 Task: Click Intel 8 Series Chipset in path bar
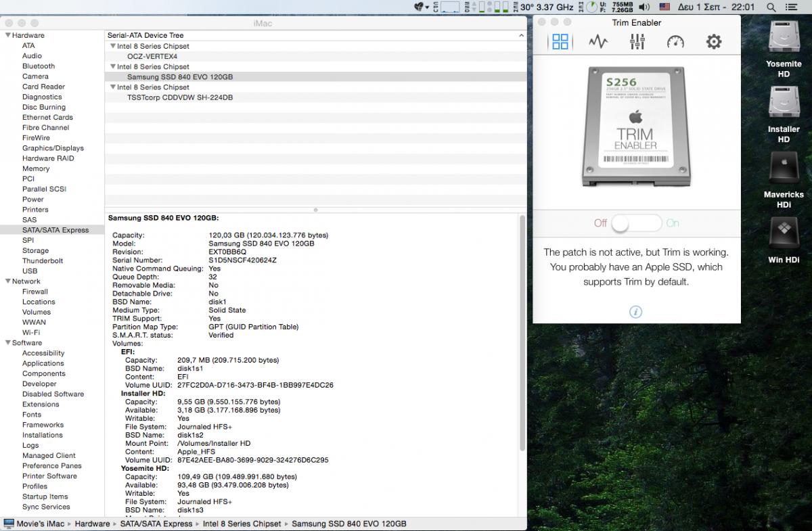tap(242, 524)
